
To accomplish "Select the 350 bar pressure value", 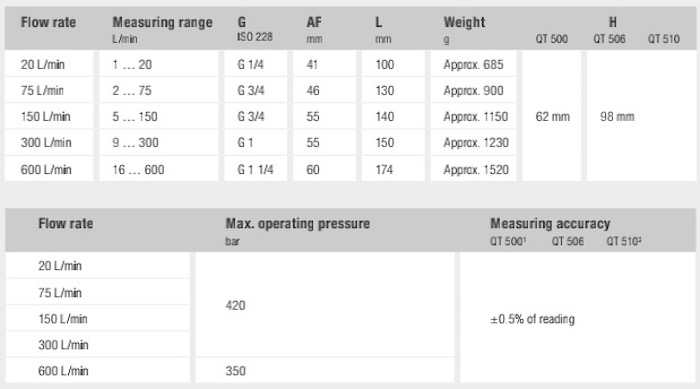I will click(235, 371).
